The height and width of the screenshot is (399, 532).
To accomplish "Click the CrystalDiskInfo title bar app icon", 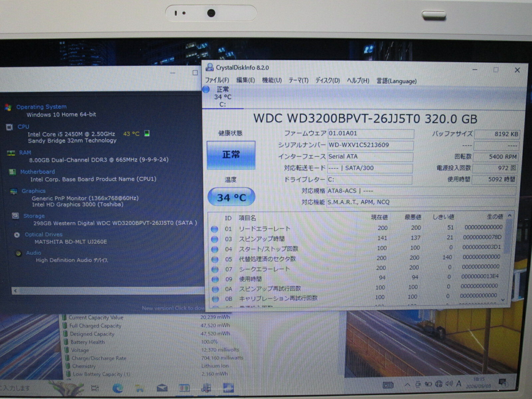I will [x=209, y=67].
